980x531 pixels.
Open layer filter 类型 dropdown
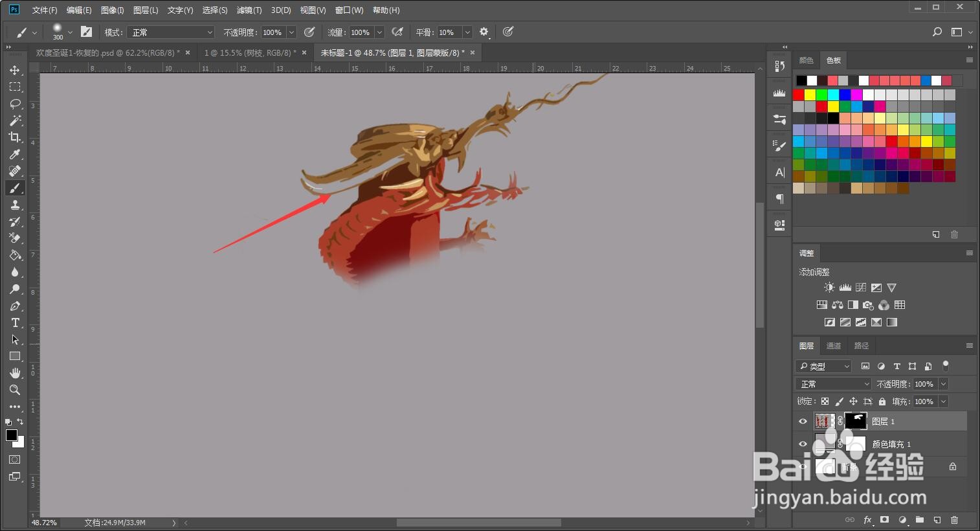[x=823, y=367]
